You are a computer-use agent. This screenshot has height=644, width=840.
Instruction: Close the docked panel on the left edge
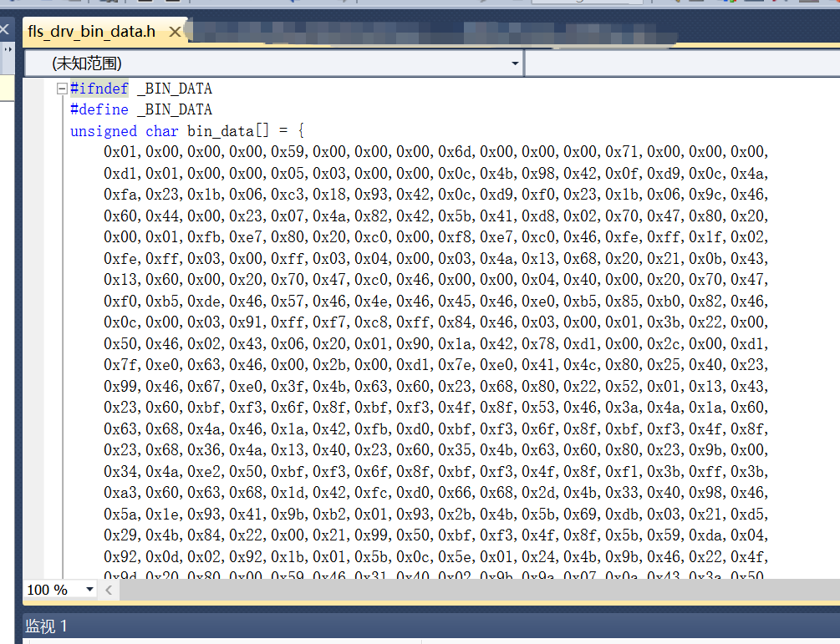tap(3, 30)
